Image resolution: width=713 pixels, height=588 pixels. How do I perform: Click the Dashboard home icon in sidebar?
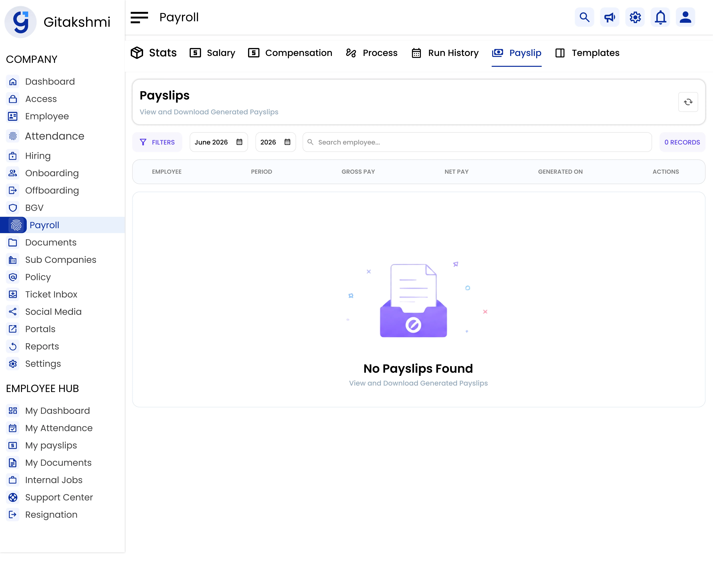(x=13, y=82)
